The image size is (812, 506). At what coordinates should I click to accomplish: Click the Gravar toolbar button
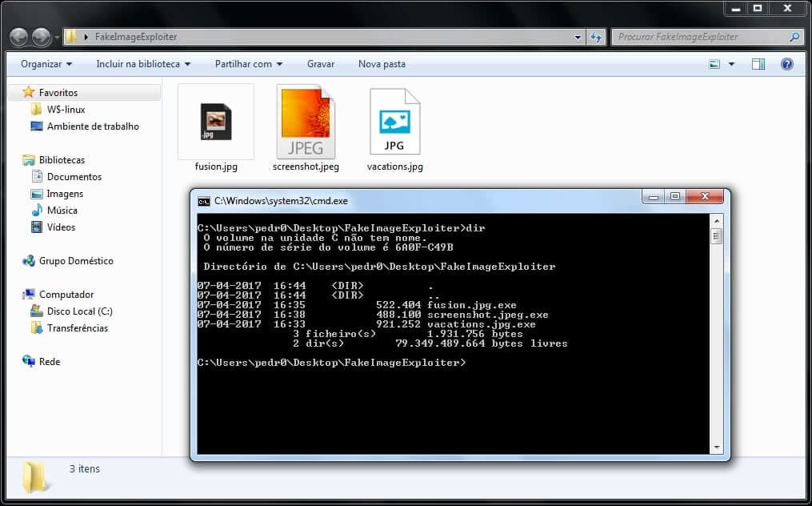pos(321,64)
